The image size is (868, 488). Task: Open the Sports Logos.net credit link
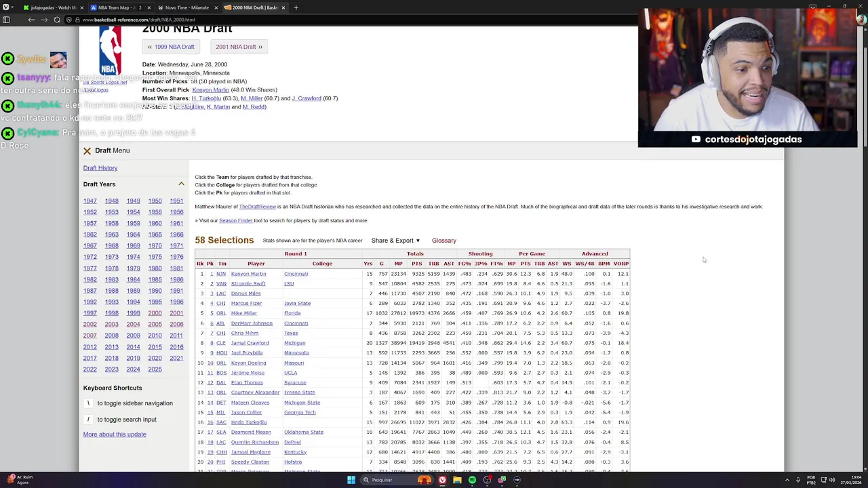[105, 82]
